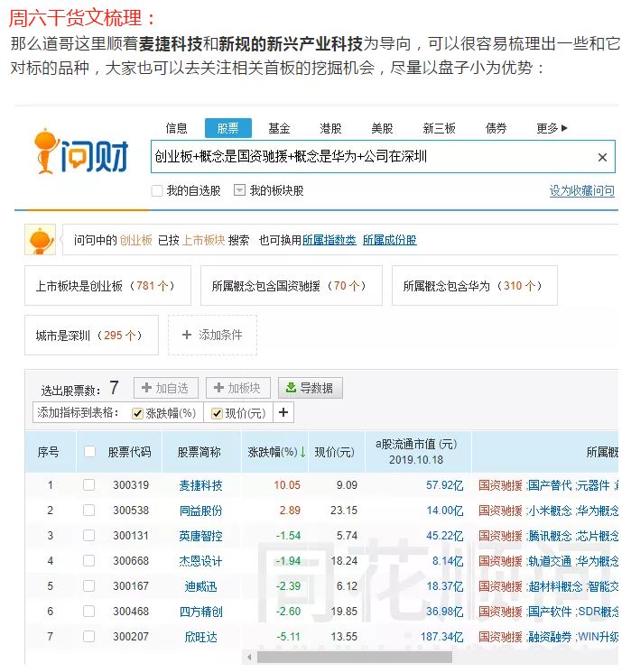Click the plus icon to add an indicator column
The width and height of the screenshot is (631, 672).
point(283,412)
